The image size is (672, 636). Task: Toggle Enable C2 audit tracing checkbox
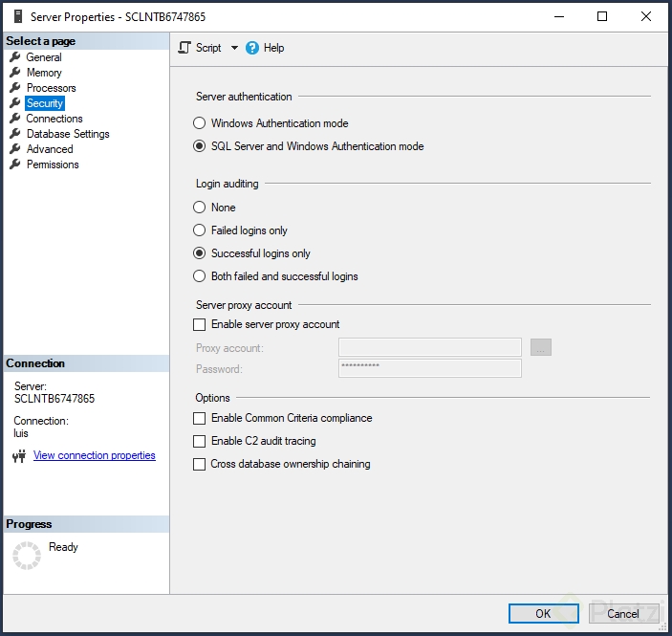200,441
